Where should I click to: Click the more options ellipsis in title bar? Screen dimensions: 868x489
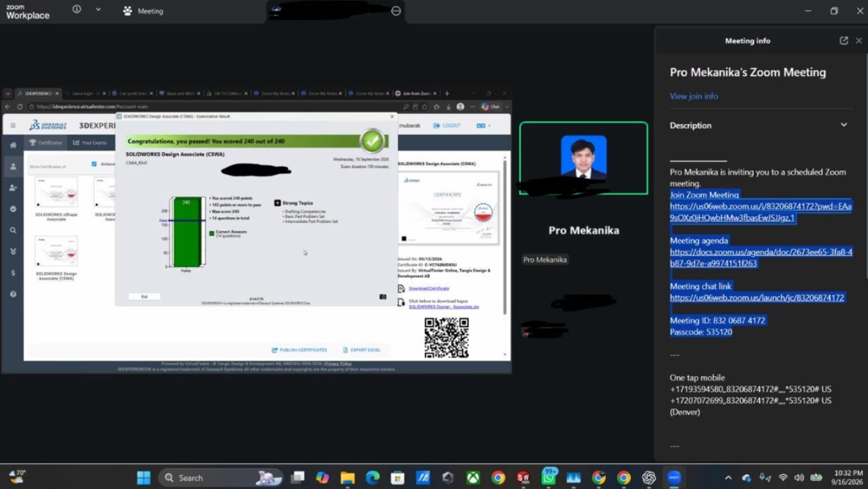[x=396, y=11]
